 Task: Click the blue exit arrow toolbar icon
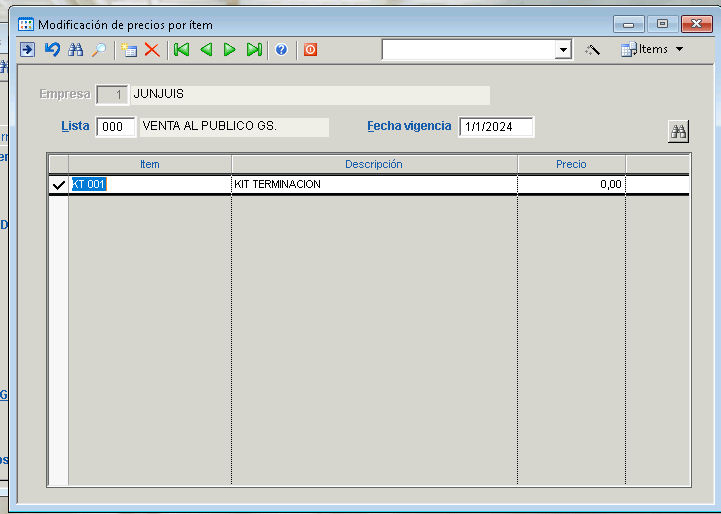pos(28,49)
